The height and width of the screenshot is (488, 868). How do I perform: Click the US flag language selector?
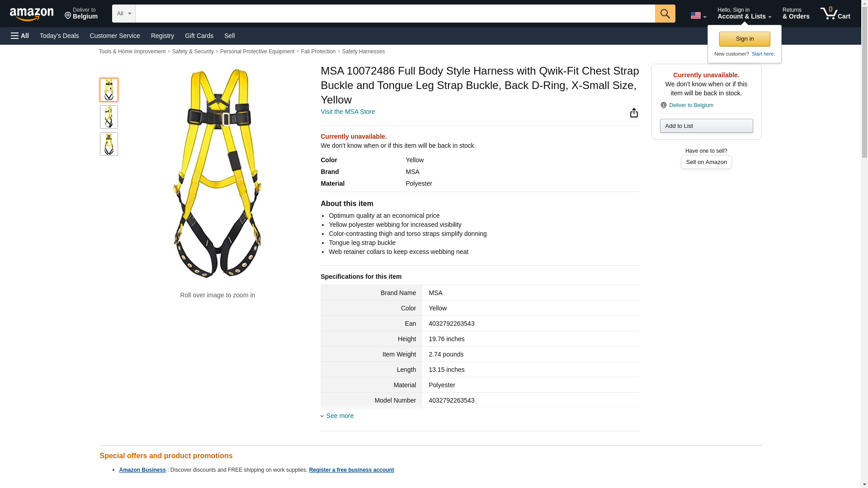pos(698,15)
